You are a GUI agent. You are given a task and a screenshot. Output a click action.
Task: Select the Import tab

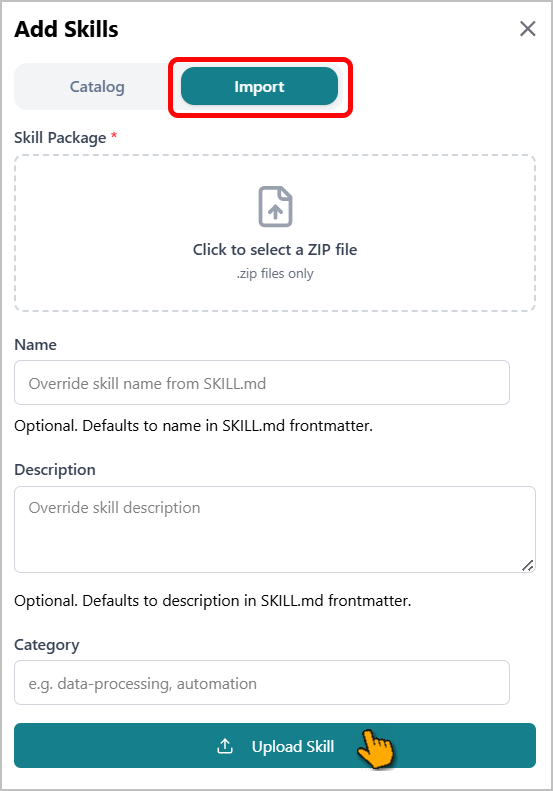pos(259,87)
